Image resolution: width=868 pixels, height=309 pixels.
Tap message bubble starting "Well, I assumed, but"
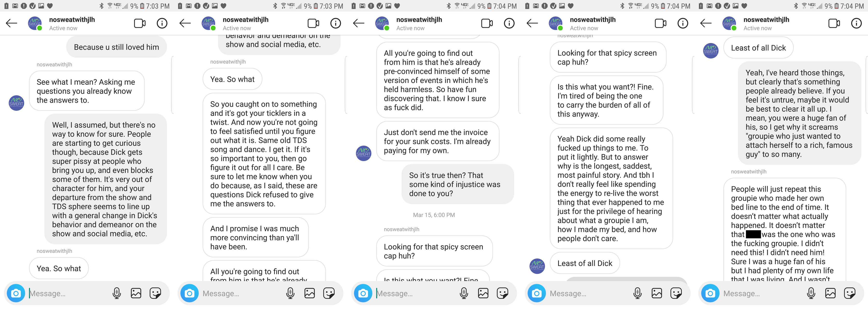[x=105, y=179]
